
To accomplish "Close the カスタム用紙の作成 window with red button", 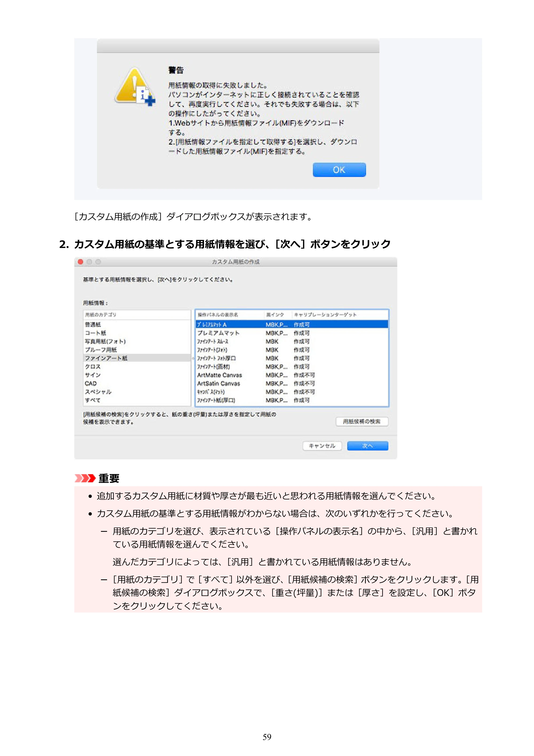I will pos(80,262).
